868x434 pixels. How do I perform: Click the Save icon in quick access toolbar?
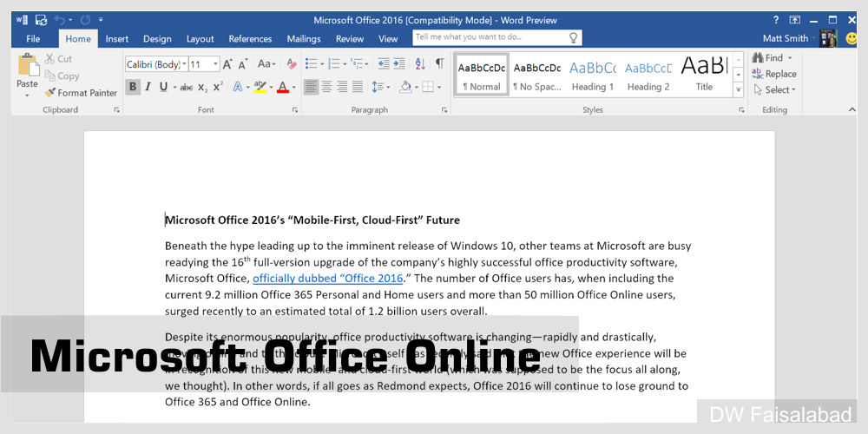(x=41, y=20)
